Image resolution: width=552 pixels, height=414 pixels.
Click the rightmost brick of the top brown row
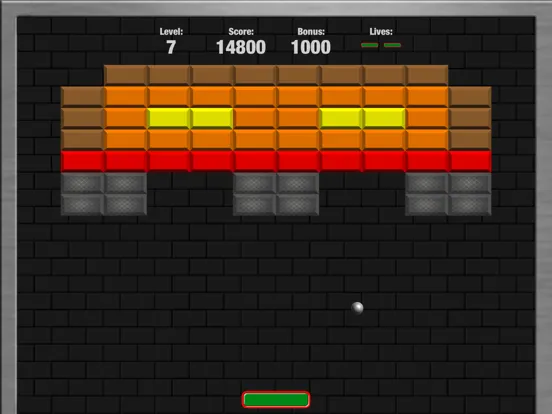427,75
